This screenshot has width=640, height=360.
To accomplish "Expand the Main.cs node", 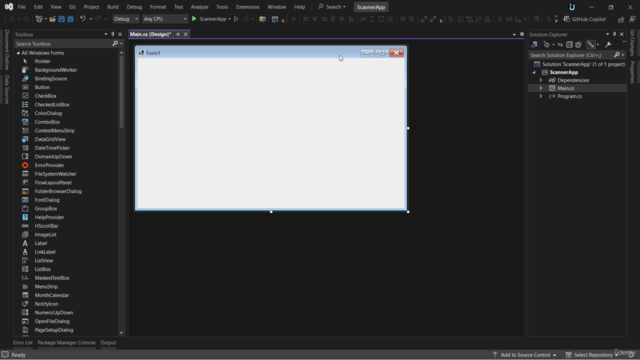I will tap(541, 88).
